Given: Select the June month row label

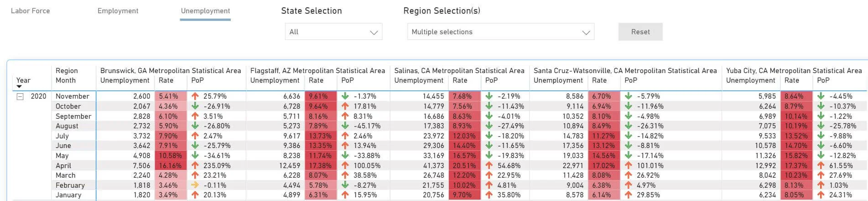Looking at the screenshot, I should 63,146.
